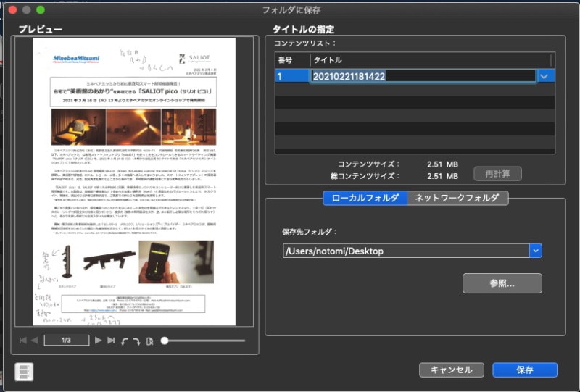Rotate the preview page clockwise
The width and height of the screenshot is (580, 392).
coord(136,340)
